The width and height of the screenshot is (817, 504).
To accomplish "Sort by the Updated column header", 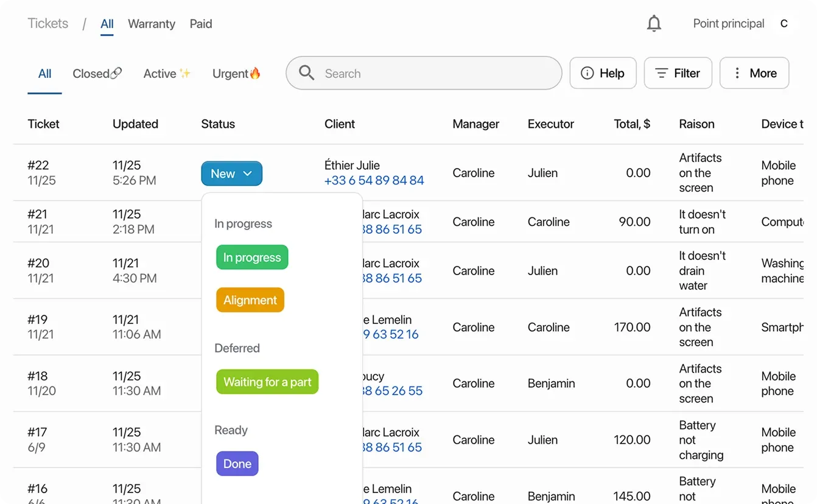I will (135, 124).
